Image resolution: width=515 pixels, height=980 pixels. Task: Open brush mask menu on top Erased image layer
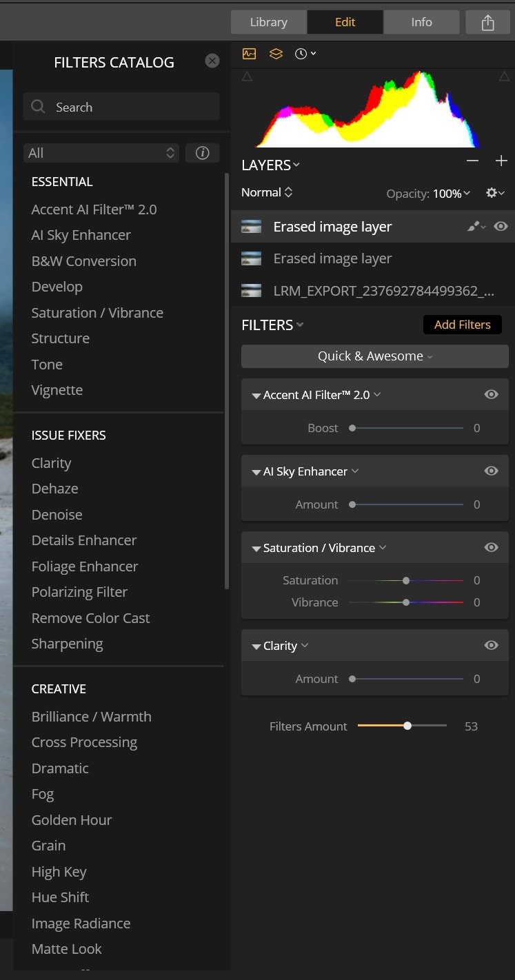click(476, 226)
